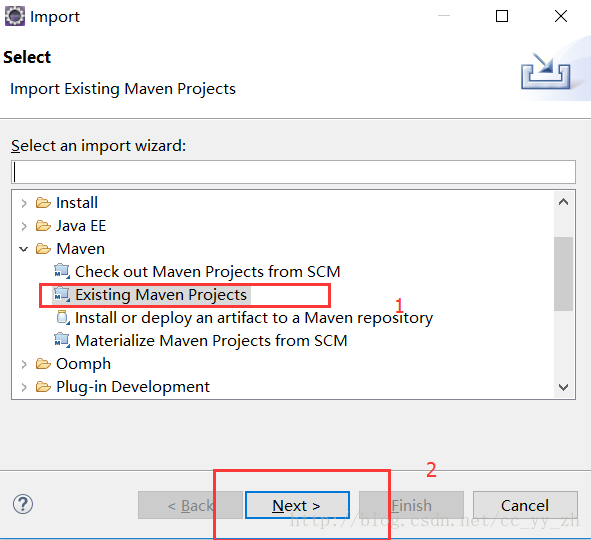Select Plug-in Development in the tree

[133, 387]
